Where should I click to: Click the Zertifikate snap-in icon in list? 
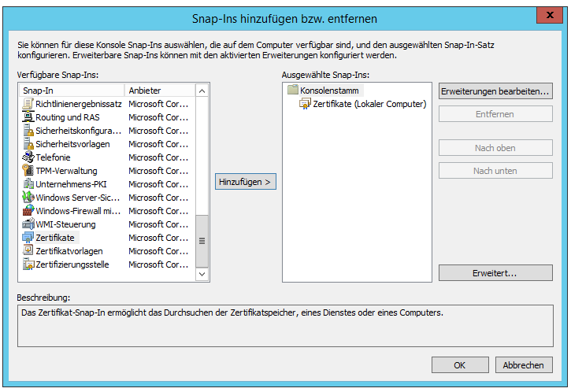(28, 238)
